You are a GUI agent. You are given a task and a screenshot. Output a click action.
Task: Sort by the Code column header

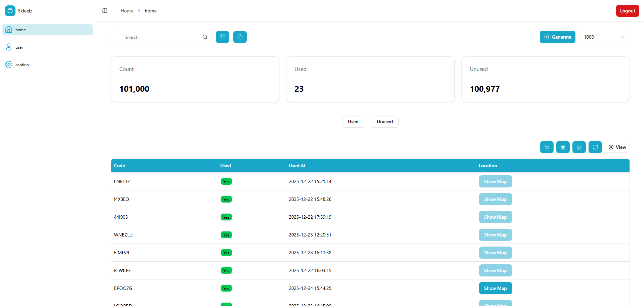[x=120, y=166]
